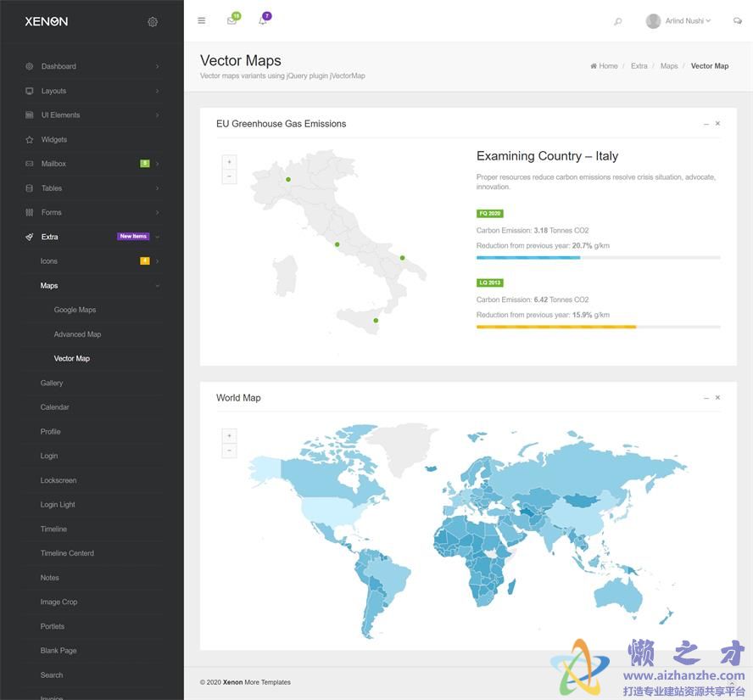Image resolution: width=753 pixels, height=700 pixels.
Task: Open the messages envelope icon with badge
Action: click(231, 20)
